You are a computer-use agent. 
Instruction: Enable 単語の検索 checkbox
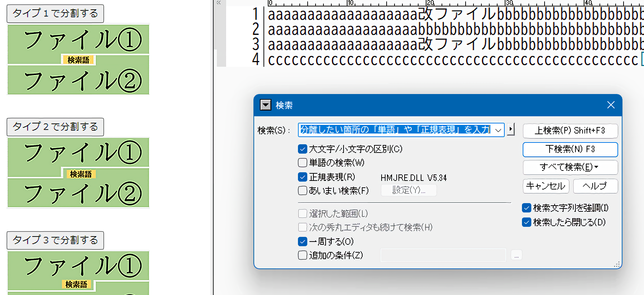coord(303,163)
